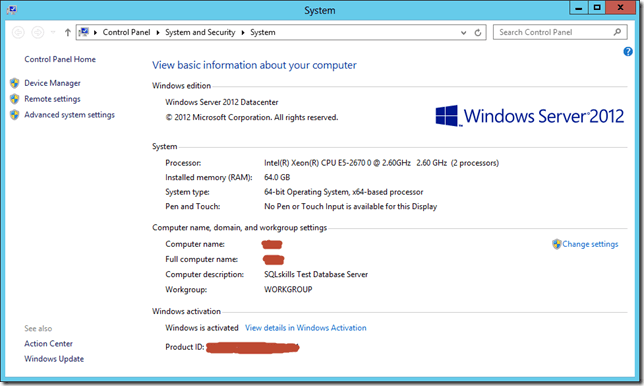Click 'Windows is activated' status text

pyautogui.click(x=202, y=328)
